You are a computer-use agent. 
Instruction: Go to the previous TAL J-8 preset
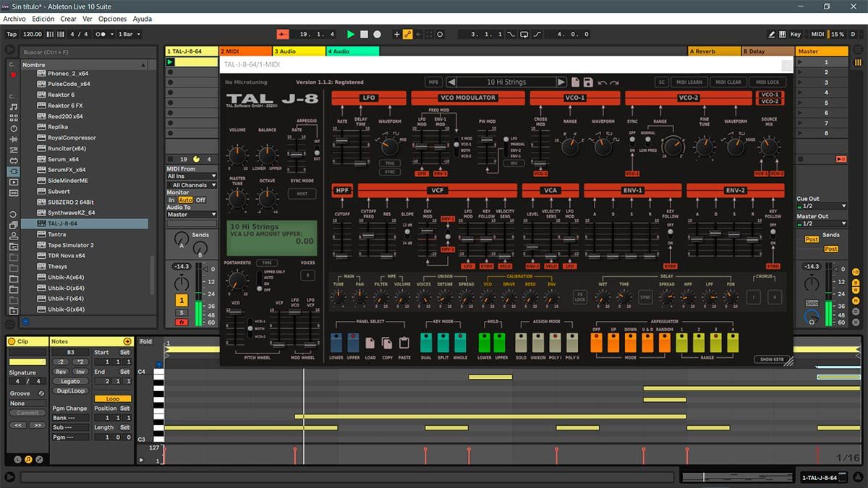pos(451,82)
